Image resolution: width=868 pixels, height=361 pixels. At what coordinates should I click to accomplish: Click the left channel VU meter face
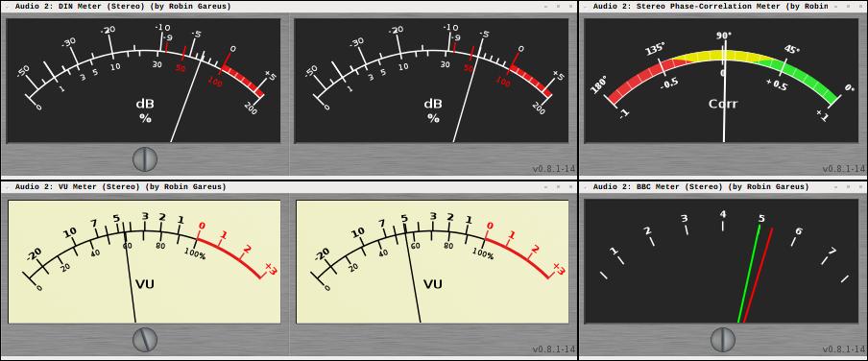(x=144, y=261)
